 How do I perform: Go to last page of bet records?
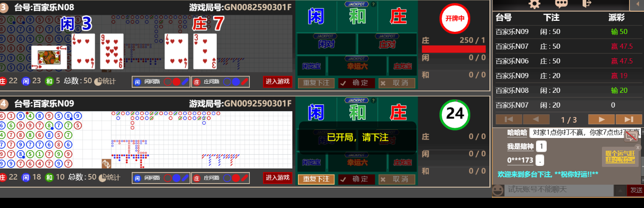[629, 119]
